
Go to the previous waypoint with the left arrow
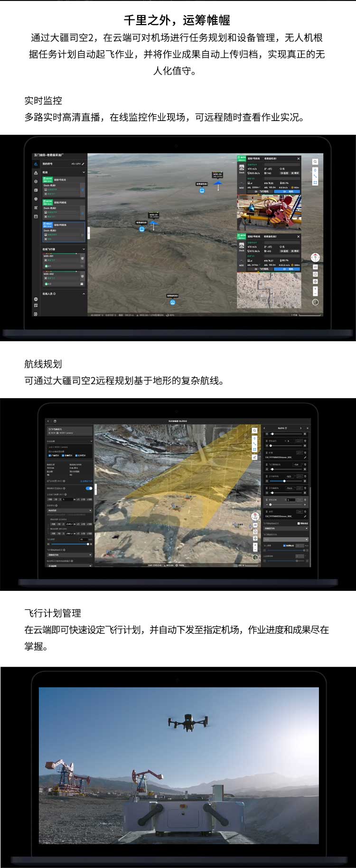(x=264, y=428)
